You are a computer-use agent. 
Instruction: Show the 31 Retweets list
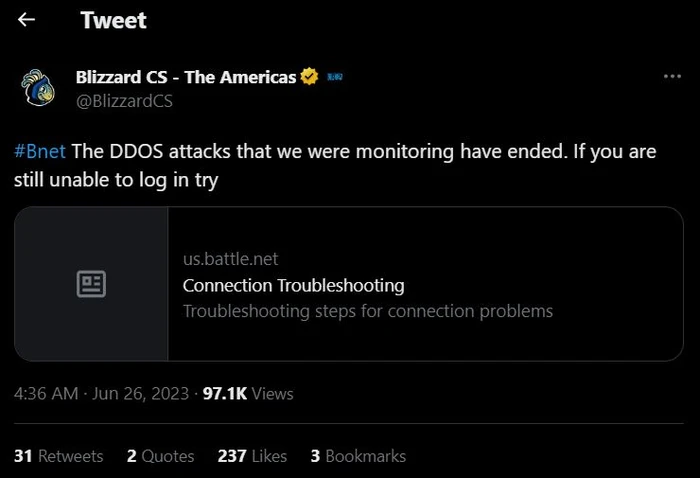tap(58, 456)
